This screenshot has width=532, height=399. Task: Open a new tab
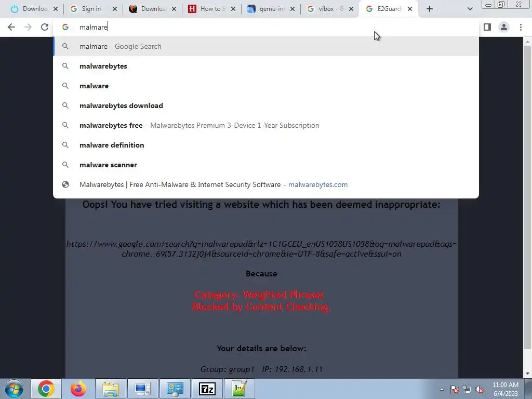pos(430,9)
